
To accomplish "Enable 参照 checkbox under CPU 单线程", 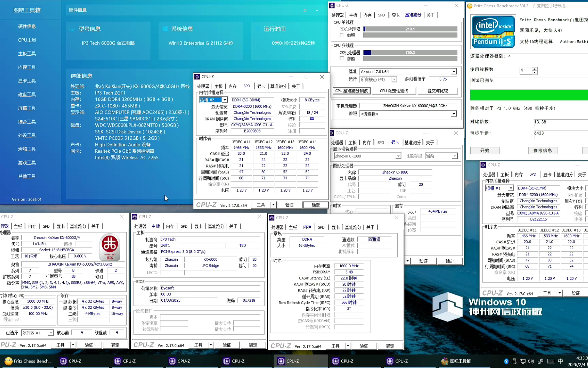I will pyautogui.click(x=342, y=35).
